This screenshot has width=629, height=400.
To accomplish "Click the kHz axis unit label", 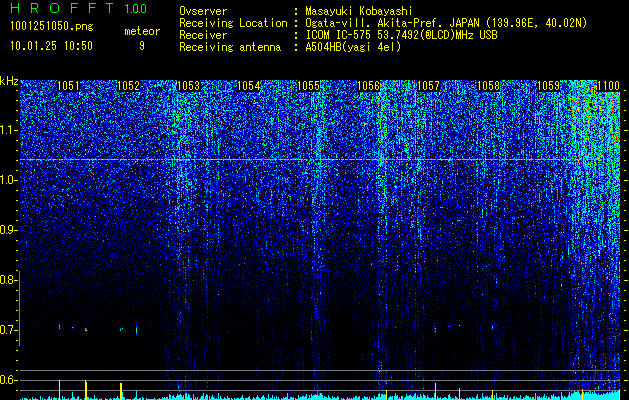I will pyautogui.click(x=9, y=81).
